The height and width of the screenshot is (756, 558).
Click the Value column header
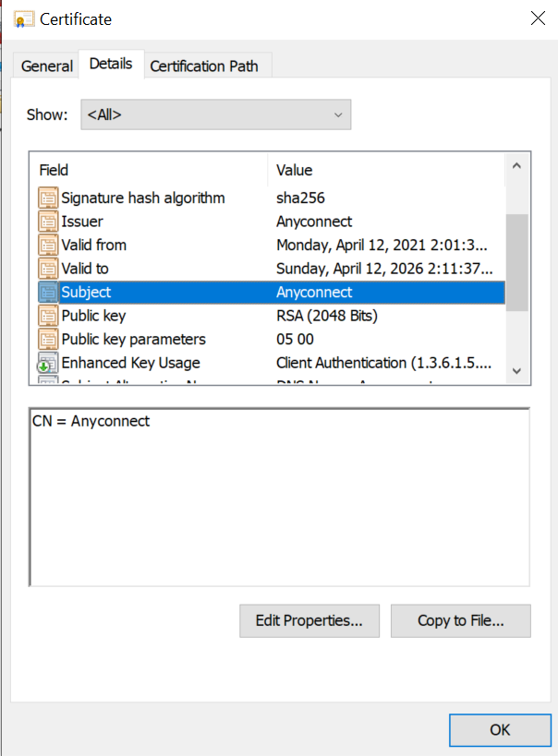point(386,170)
